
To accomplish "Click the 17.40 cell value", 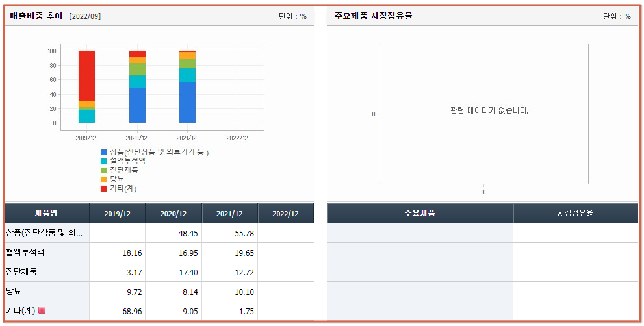I will coord(188,272).
